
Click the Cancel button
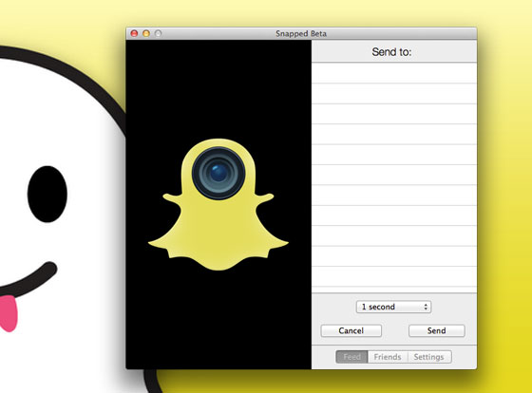tap(351, 330)
